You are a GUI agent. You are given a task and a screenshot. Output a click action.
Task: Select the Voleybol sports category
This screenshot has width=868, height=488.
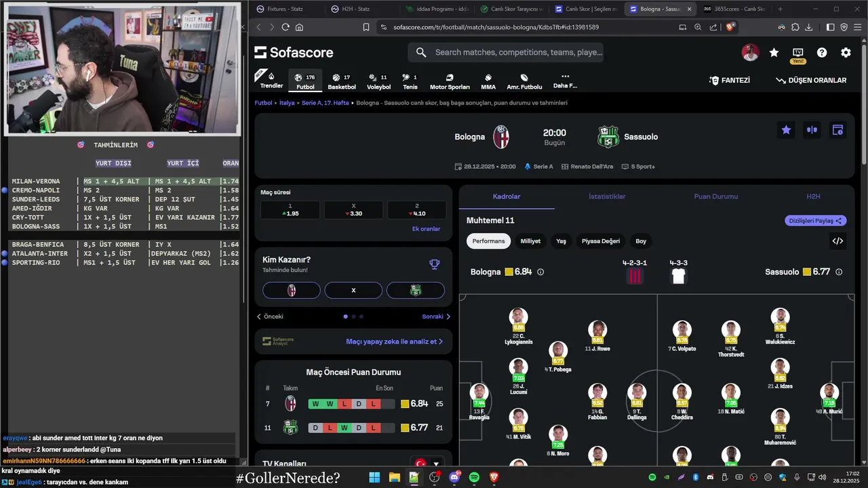click(x=378, y=81)
